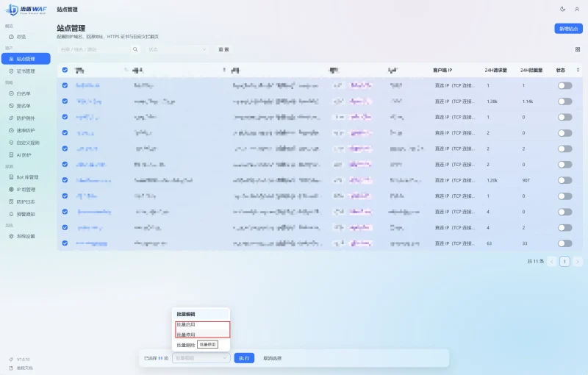Open the 教程文档 document icon
The width and height of the screenshot is (588, 375).
click(x=11, y=368)
